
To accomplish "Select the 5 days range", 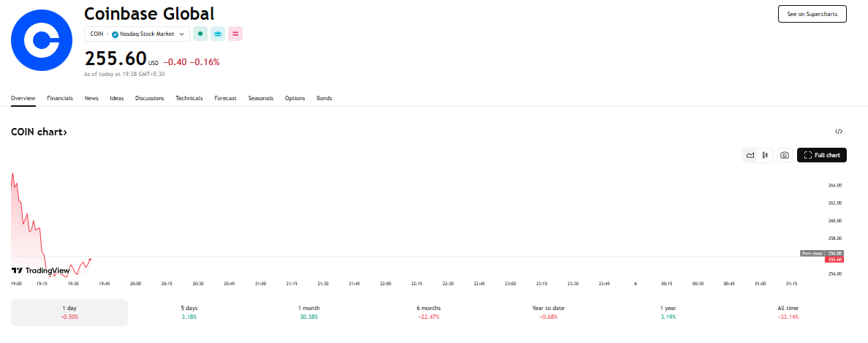I will pos(189,312).
